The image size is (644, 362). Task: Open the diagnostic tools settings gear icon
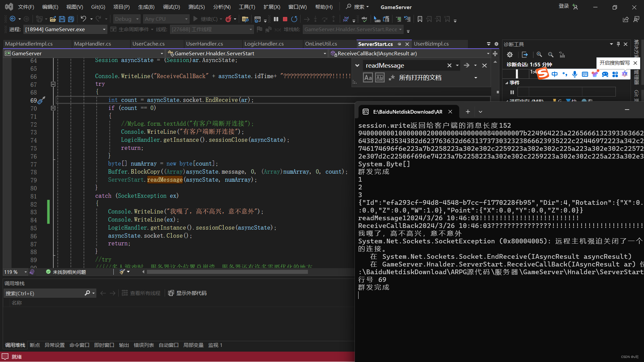point(510,55)
